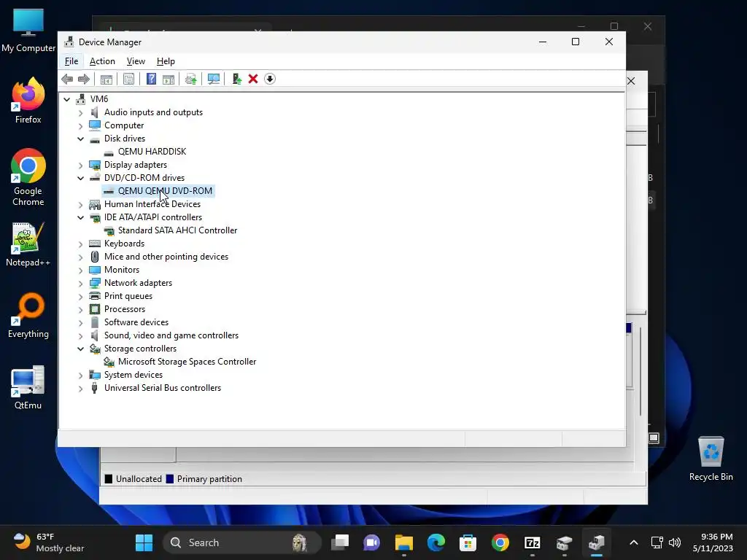Expand Audio inputs and outputs category
The image size is (747, 560).
click(80, 113)
